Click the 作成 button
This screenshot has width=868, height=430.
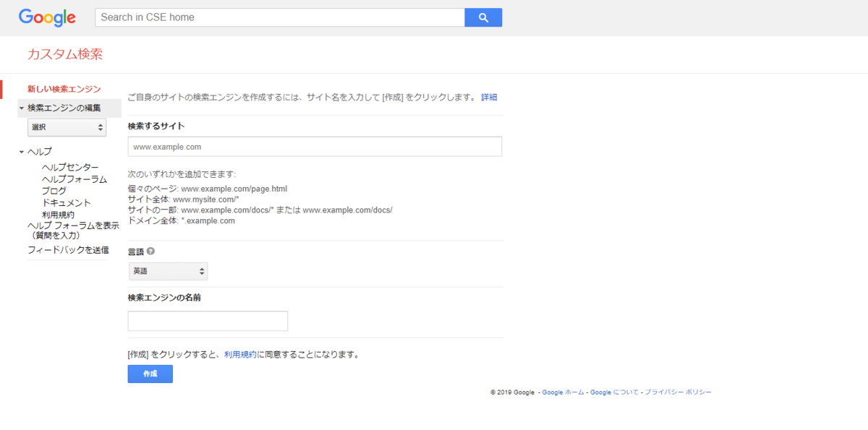[150, 374]
